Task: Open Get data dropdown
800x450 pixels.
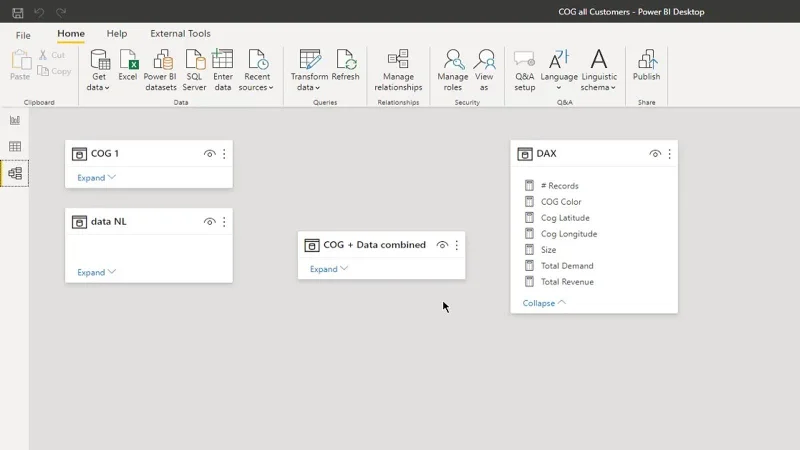Action: [98, 70]
